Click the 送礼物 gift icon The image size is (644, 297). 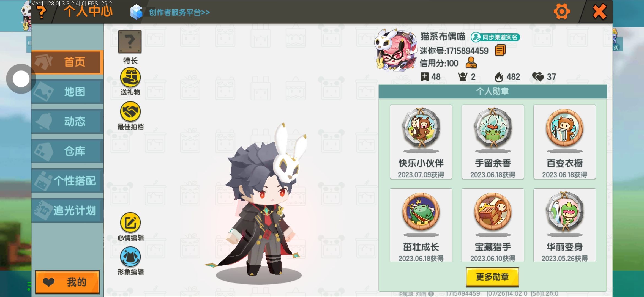point(130,78)
